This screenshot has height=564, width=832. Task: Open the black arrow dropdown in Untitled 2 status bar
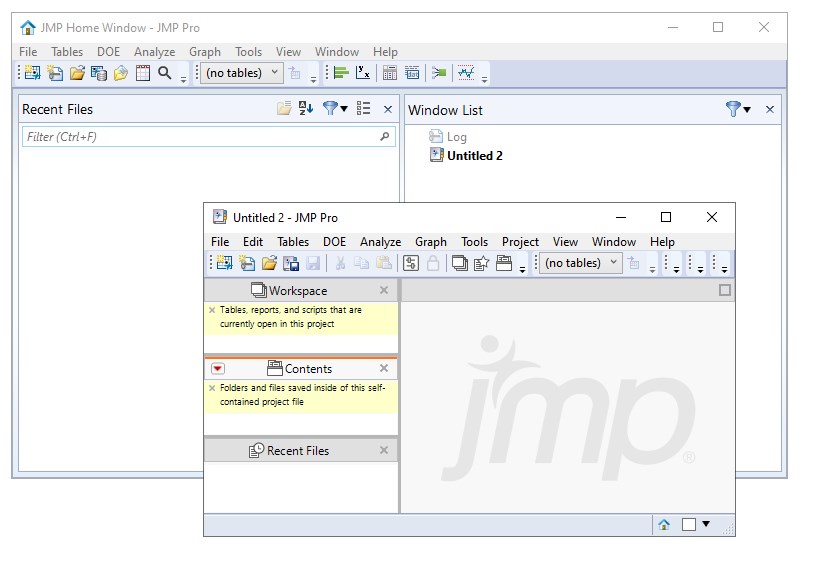[706, 524]
